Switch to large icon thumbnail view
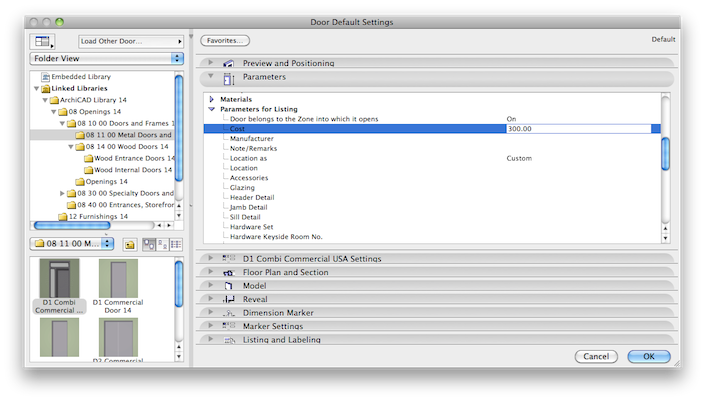705x401 pixels. [x=149, y=245]
